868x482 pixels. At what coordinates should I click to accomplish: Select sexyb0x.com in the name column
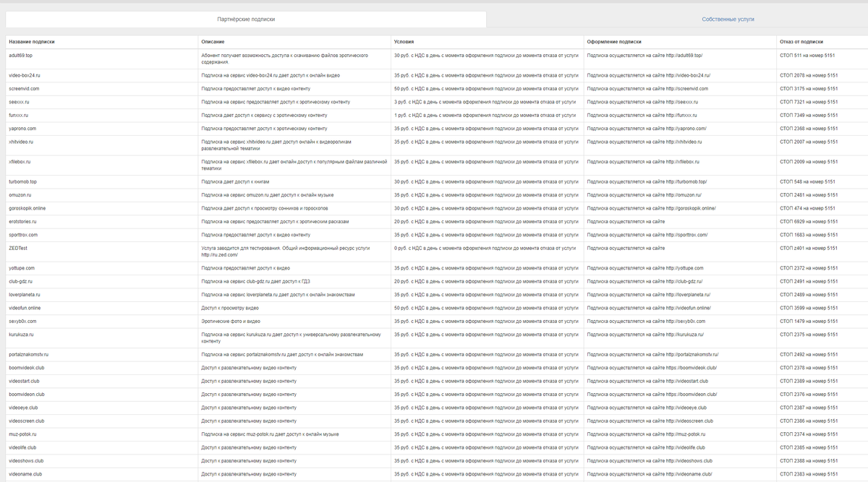pos(22,321)
